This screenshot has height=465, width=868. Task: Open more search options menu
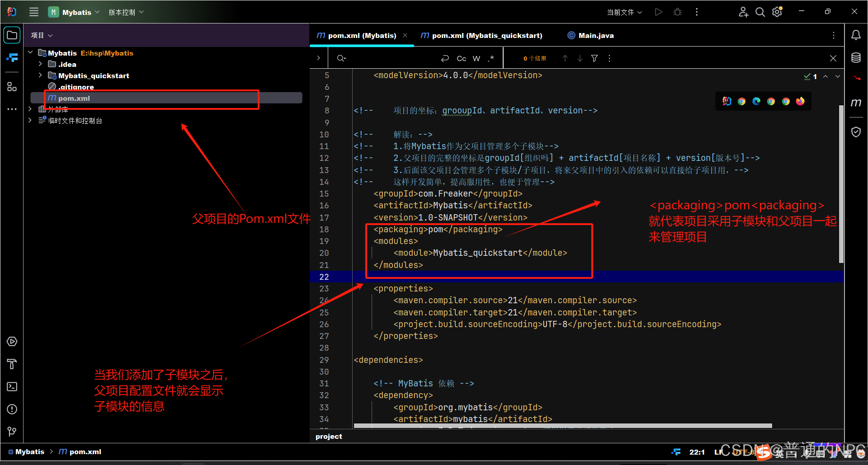pos(609,58)
